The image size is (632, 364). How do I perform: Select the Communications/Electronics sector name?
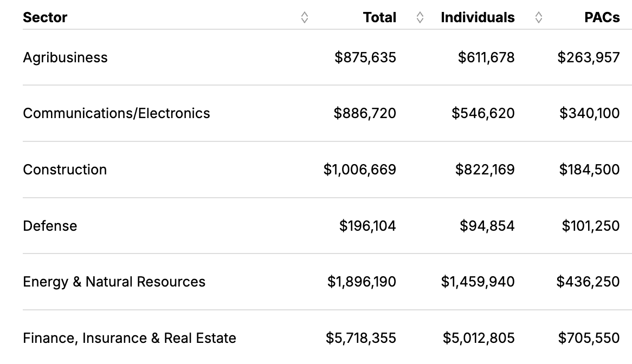[x=116, y=113]
